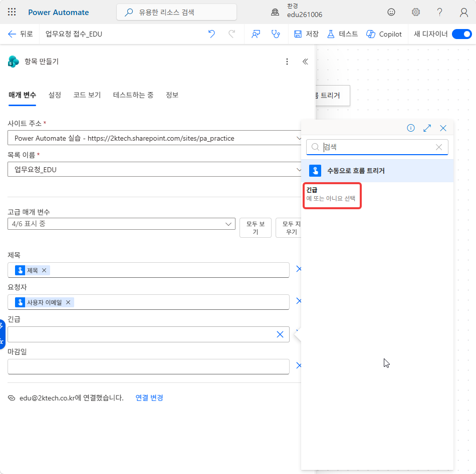Viewport: 476px width, 474px height.
Task: Remove the 제목 parameter with X
Action: (x=299, y=269)
